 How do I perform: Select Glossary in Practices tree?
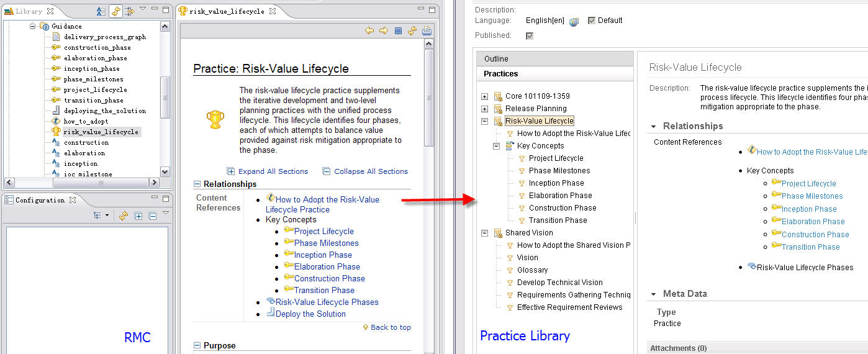[533, 270]
